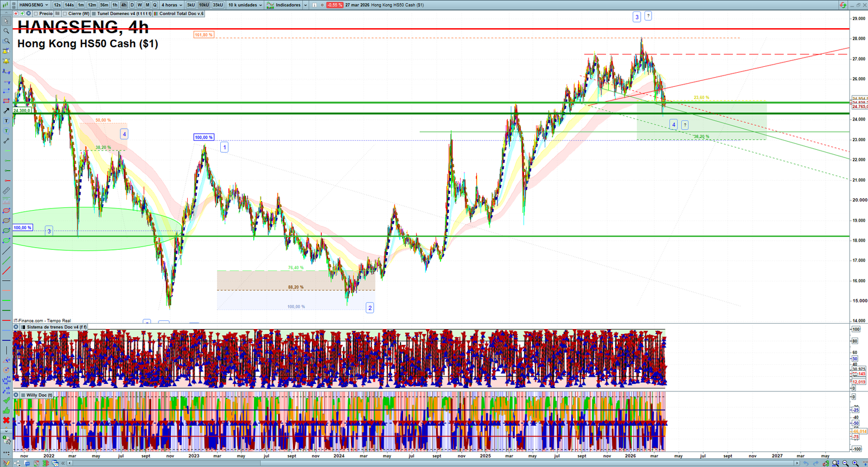Select the zoom-to-region tool
The height and width of the screenshot is (467, 868).
pos(6,41)
